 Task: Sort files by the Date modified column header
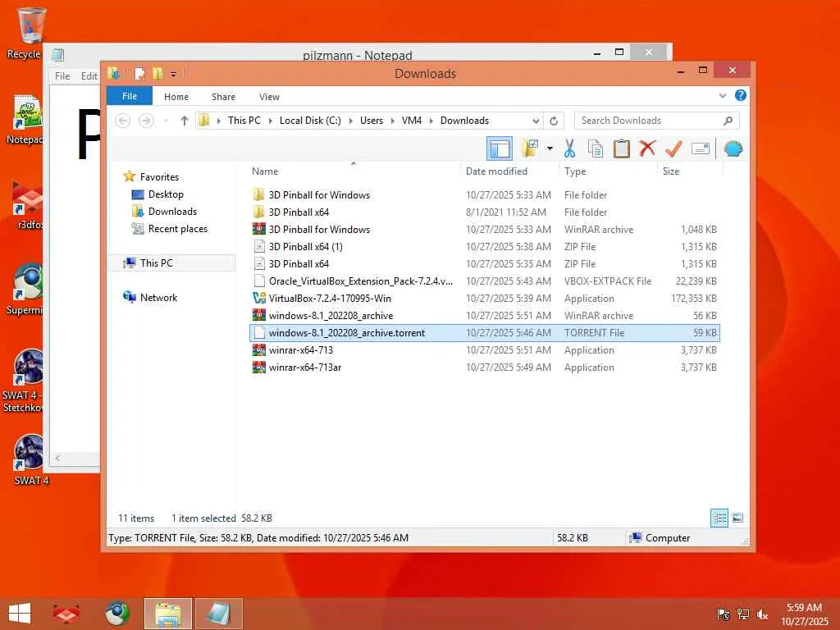coord(496,171)
